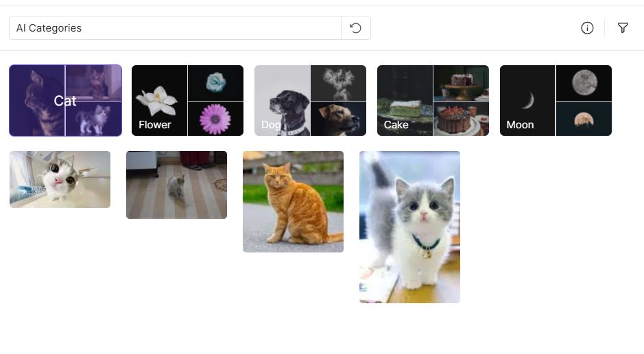Open the info circle icon
The height and width of the screenshot is (354, 644).
[x=587, y=28]
